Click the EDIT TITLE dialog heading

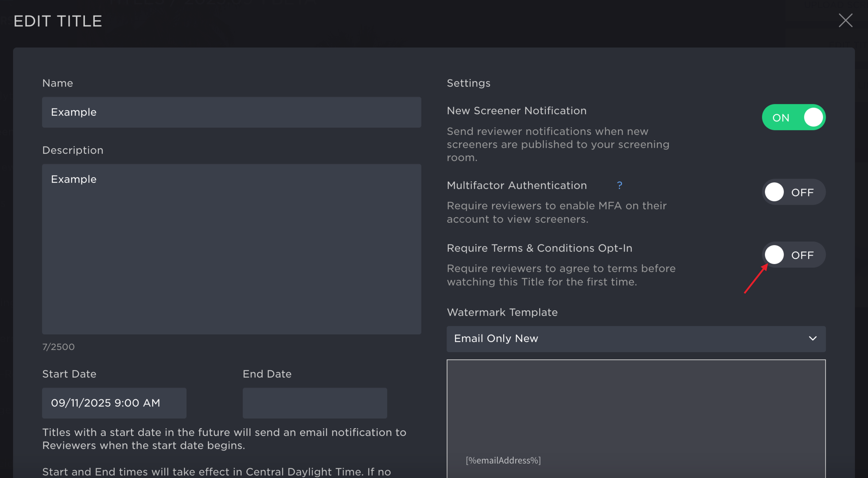point(58,21)
